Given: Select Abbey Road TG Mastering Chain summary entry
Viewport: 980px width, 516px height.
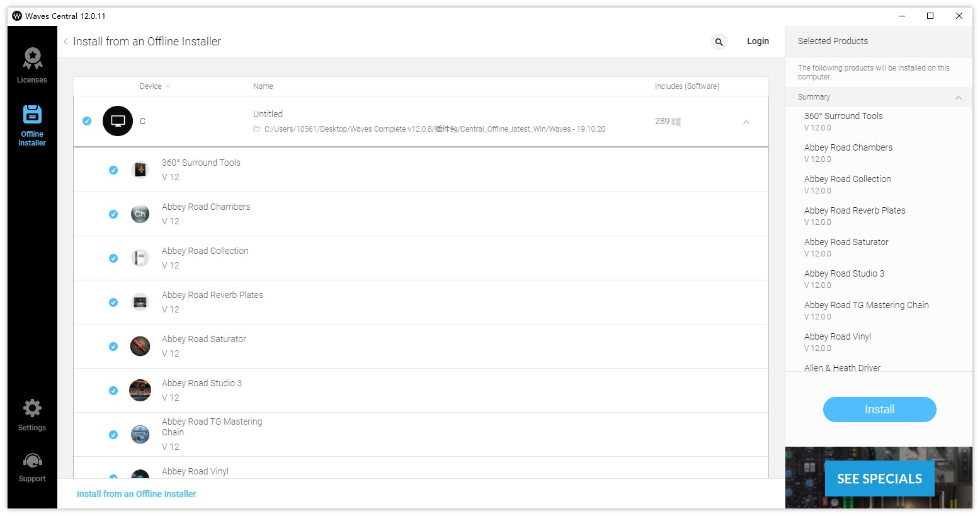Looking at the screenshot, I should click(867, 310).
